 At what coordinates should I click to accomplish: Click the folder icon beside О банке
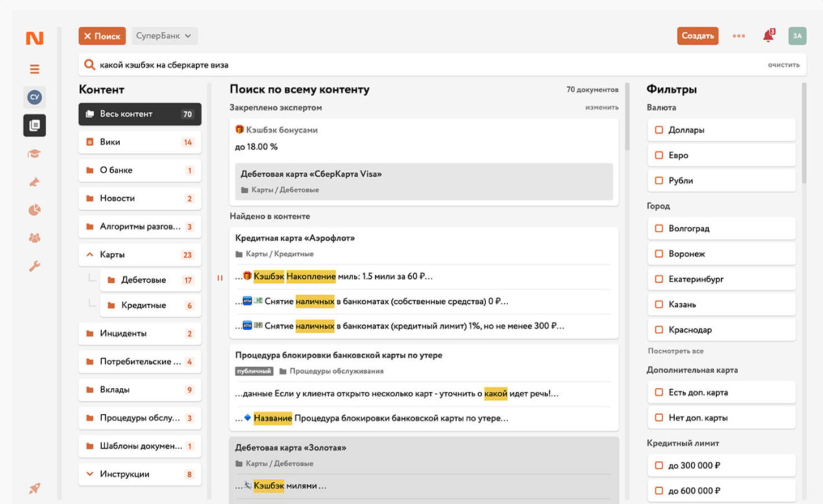[90, 171]
